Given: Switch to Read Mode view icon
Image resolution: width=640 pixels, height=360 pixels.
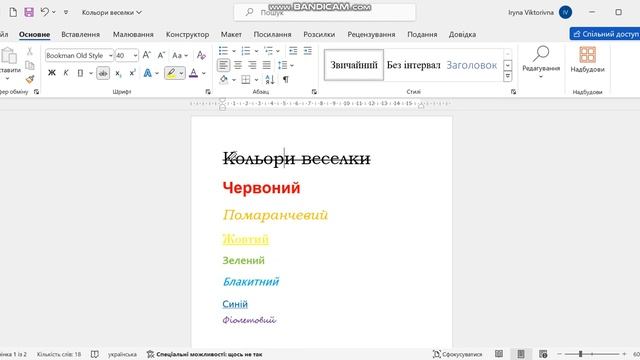Looking at the screenshot, I should click(x=499, y=354).
